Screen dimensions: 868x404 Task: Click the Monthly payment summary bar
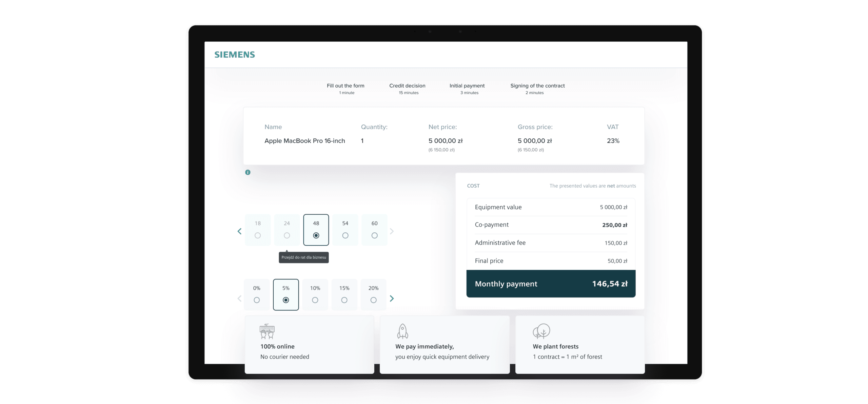(x=551, y=284)
